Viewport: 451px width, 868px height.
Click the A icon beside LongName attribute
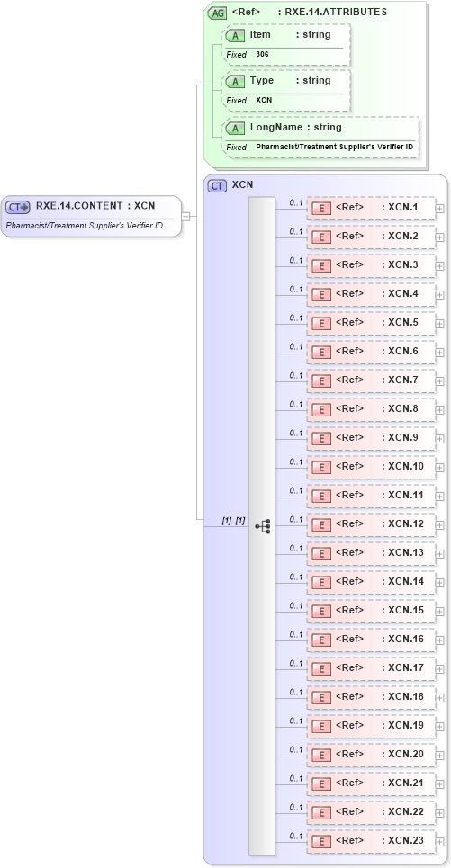pyautogui.click(x=236, y=129)
